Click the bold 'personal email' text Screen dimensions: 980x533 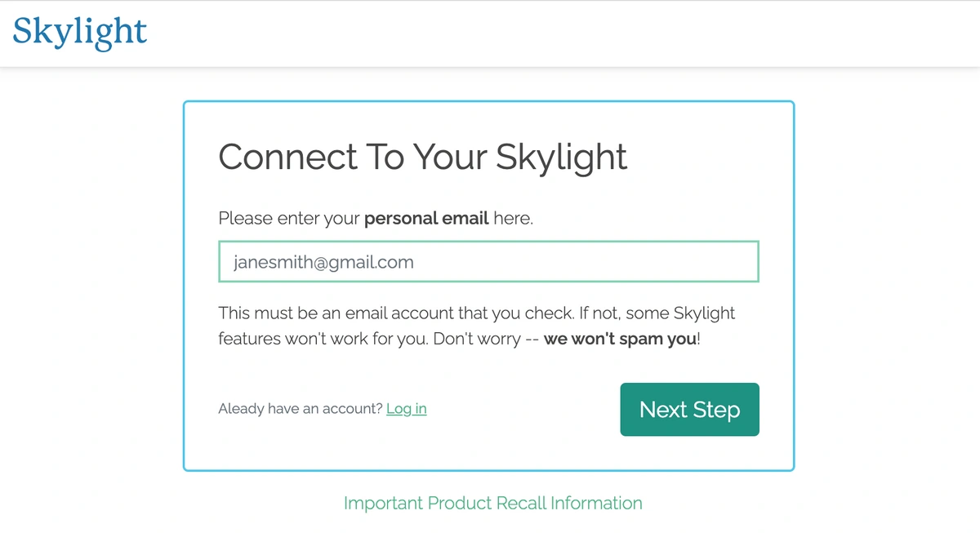click(x=426, y=219)
